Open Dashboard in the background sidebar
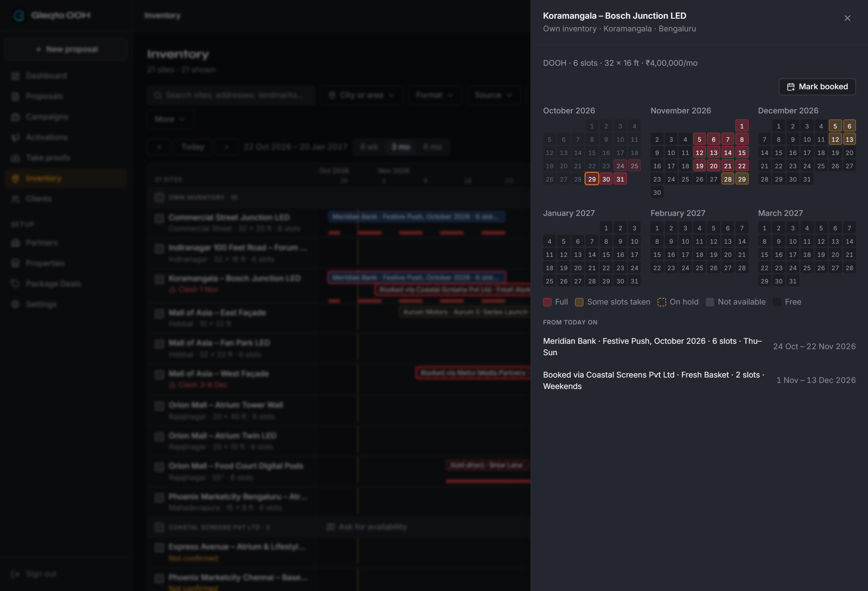Viewport: 868px width, 591px height. tap(66, 76)
